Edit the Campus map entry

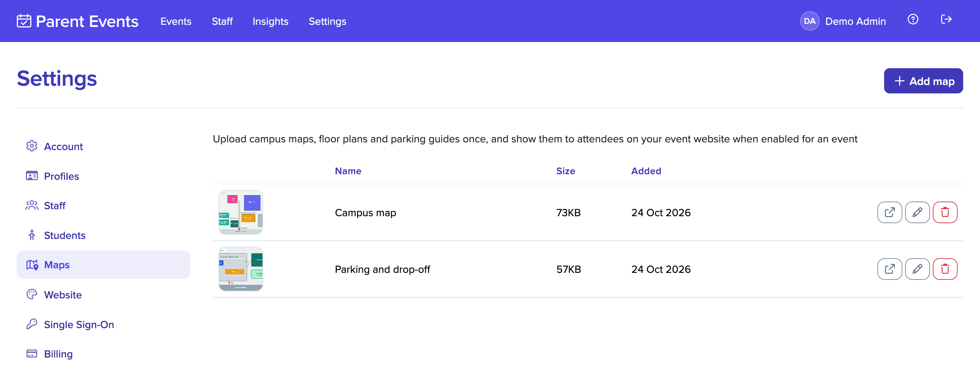coord(917,212)
